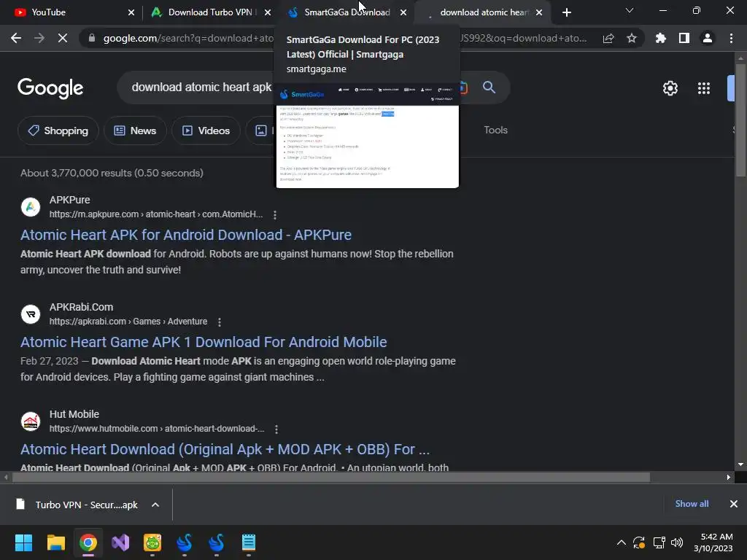Open the Chrome extensions menu

point(661,38)
